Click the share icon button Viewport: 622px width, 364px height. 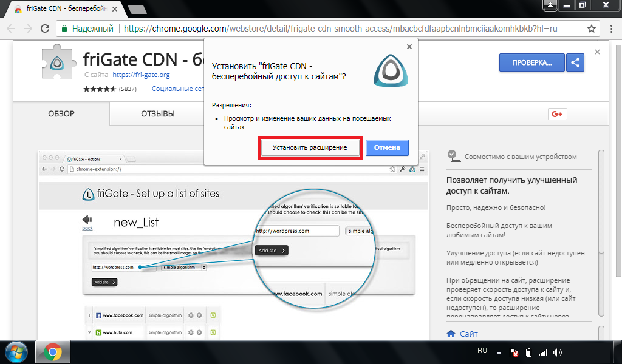[575, 62]
